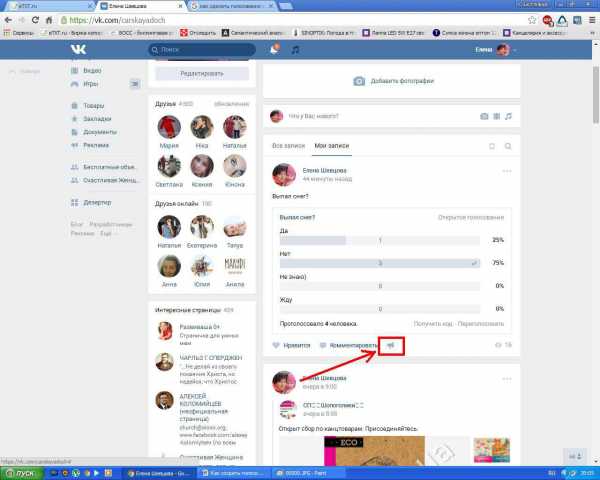Screen dimensions: 600x480
Task: Select the Мои записи tab
Action: pyautogui.click(x=331, y=145)
